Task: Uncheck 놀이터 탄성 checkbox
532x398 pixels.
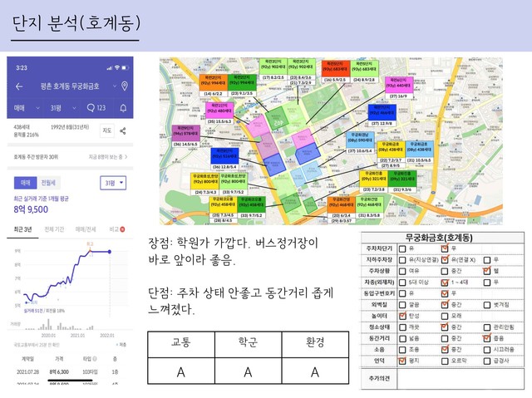Action: (x=402, y=316)
